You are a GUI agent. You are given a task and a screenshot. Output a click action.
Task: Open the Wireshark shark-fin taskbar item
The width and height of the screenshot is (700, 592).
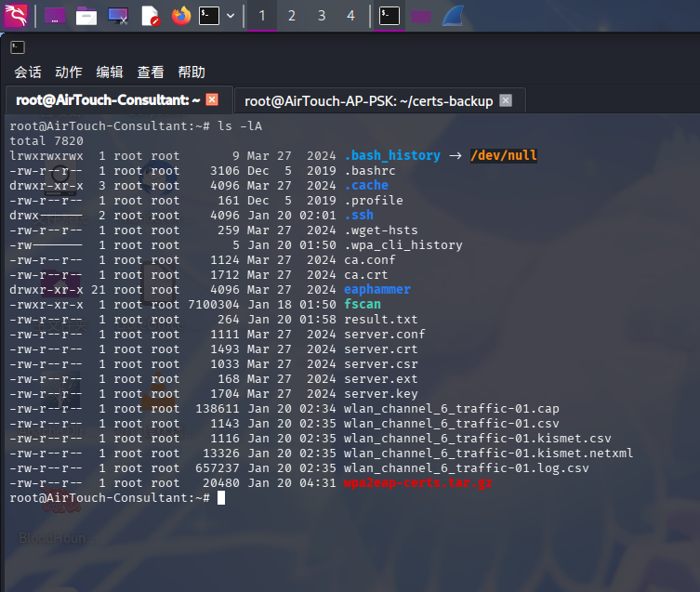tap(453, 16)
